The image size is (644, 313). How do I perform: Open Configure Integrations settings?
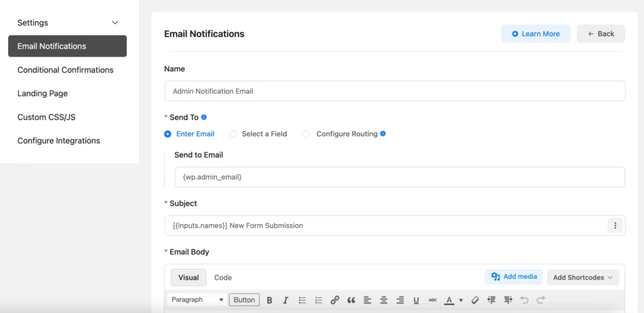58,141
